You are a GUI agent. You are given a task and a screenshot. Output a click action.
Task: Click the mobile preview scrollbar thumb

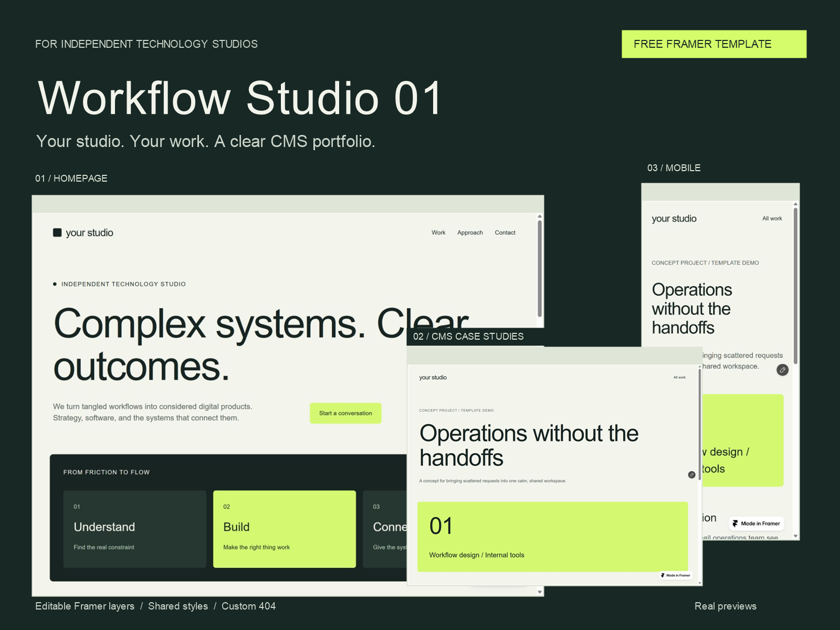click(796, 286)
